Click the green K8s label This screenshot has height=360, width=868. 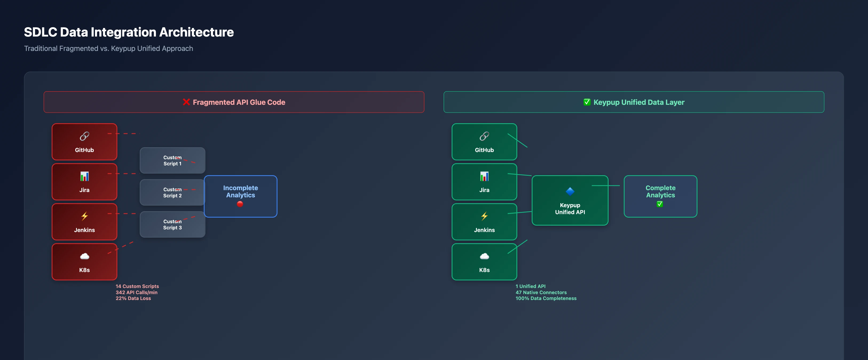pyautogui.click(x=484, y=270)
